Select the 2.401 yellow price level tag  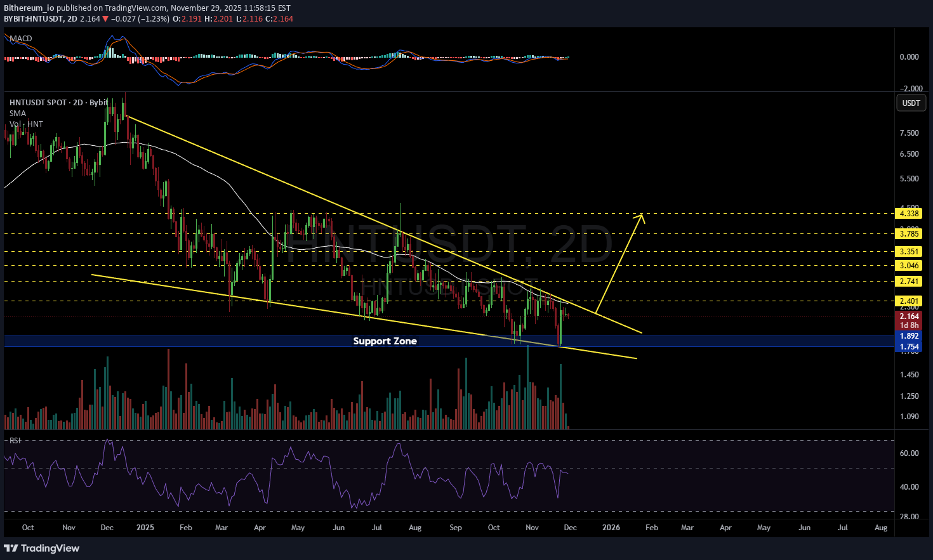909,301
